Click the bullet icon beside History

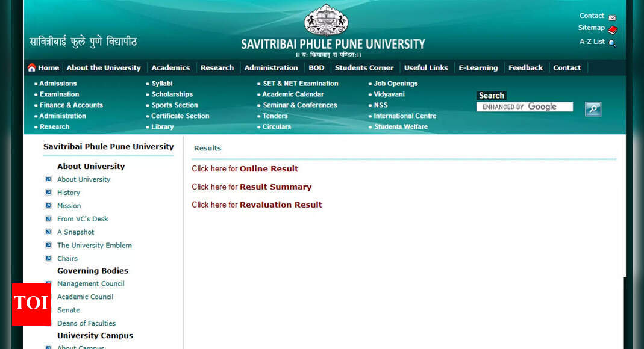[48, 193]
